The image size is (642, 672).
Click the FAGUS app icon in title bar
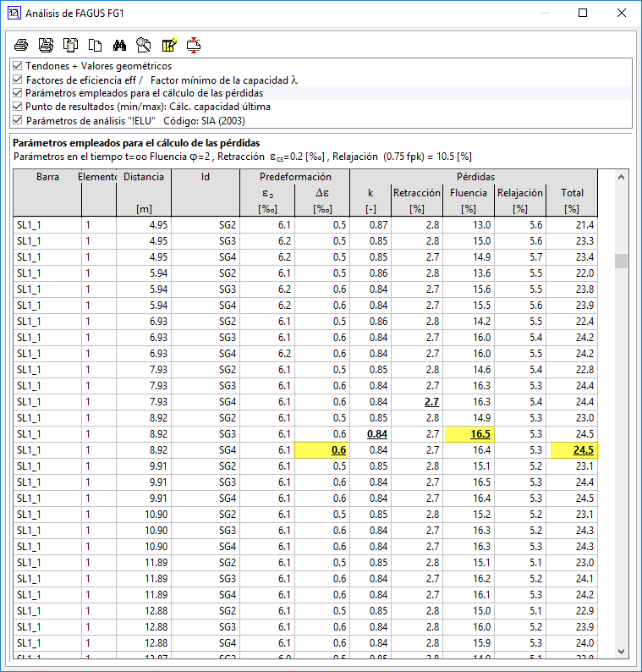click(14, 14)
